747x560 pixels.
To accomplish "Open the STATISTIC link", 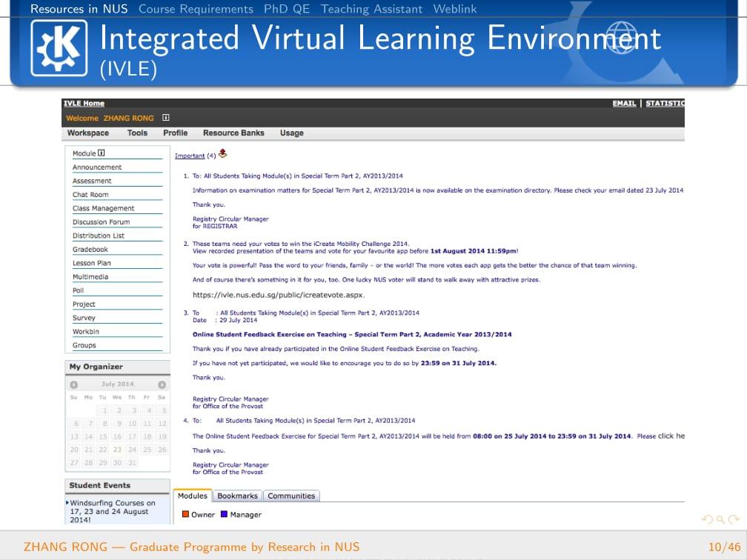I will [x=665, y=104].
